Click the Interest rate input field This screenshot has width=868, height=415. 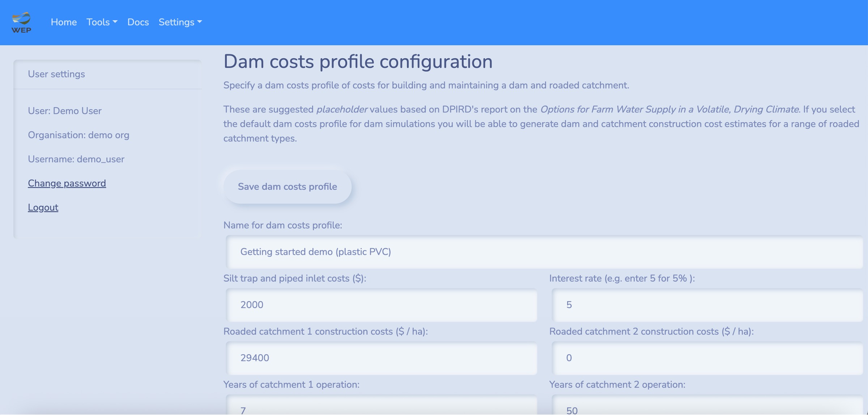click(707, 305)
